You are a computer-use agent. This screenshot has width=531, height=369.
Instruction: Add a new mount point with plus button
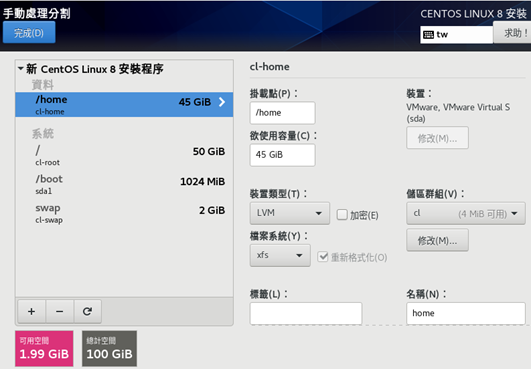coord(31,311)
